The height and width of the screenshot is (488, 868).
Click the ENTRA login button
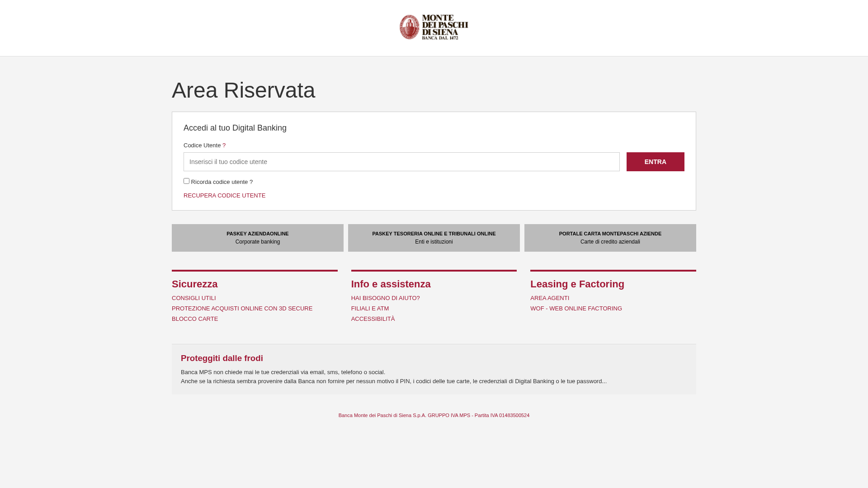tap(655, 162)
